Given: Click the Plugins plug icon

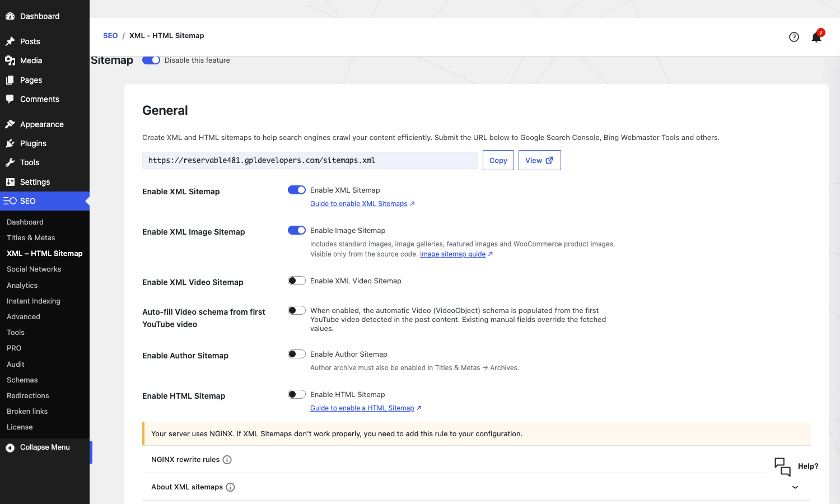Looking at the screenshot, I should tap(10, 143).
